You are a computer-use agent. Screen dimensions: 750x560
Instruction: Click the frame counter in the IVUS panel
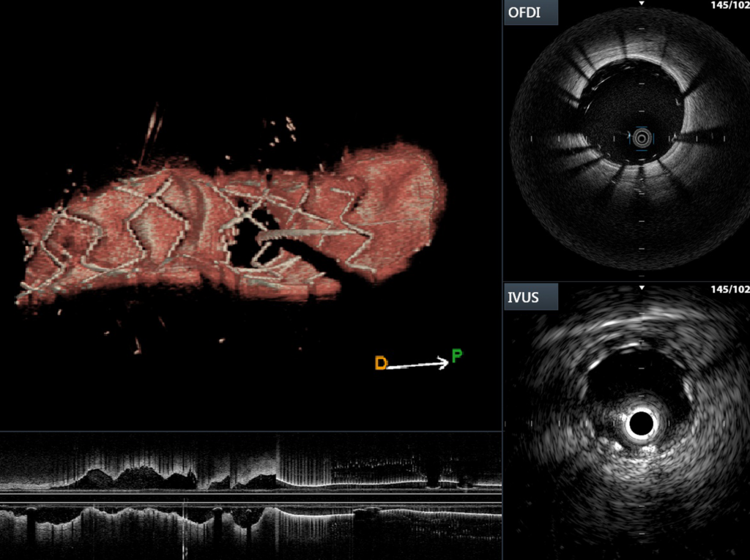729,289
